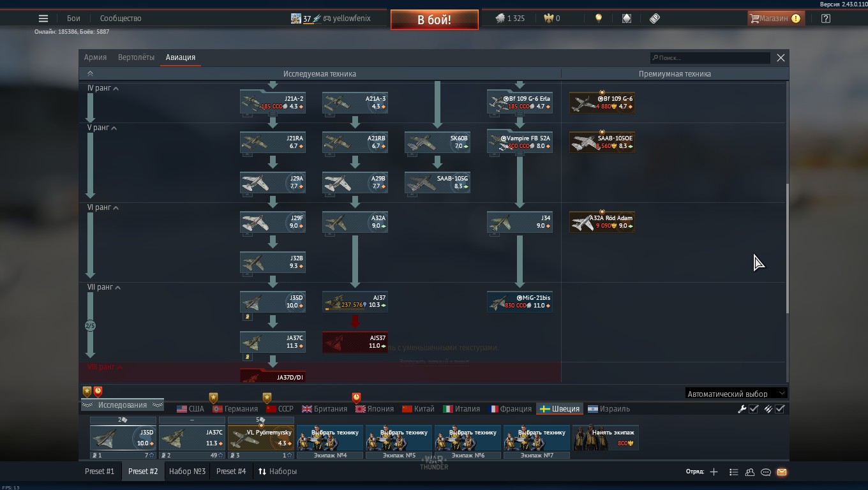Collapse all ranks double chevron
The width and height of the screenshot is (868, 490).
pos(91,74)
